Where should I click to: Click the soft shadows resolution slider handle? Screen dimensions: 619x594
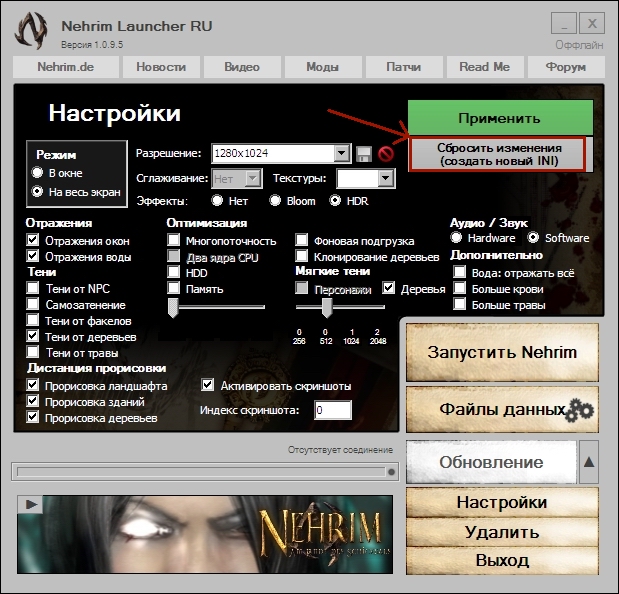click(327, 308)
